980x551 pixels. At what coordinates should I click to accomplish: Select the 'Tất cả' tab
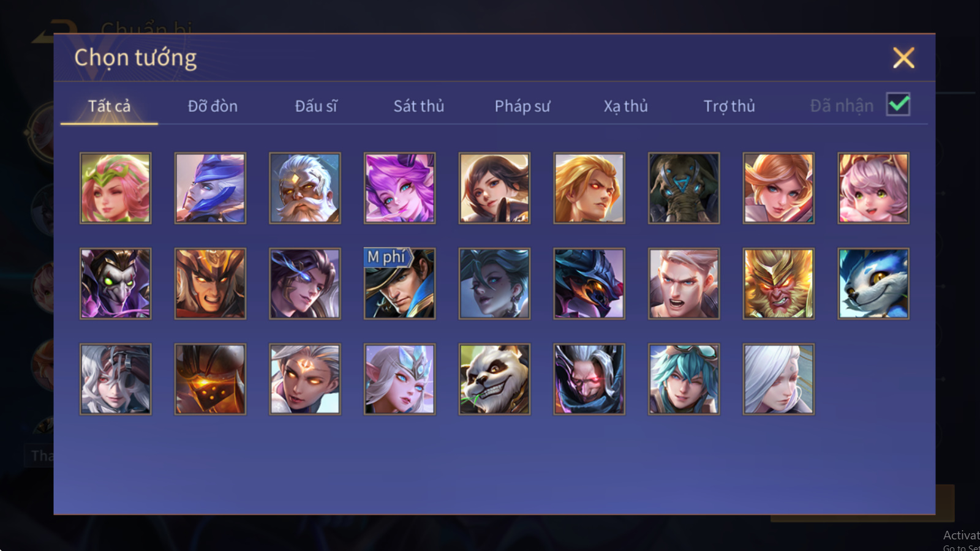[109, 106]
